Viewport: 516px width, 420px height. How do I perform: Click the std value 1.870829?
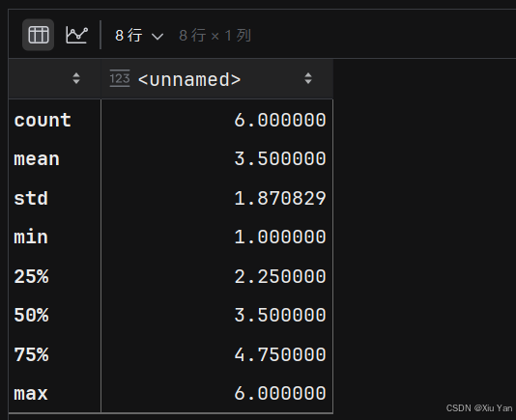[x=280, y=198]
